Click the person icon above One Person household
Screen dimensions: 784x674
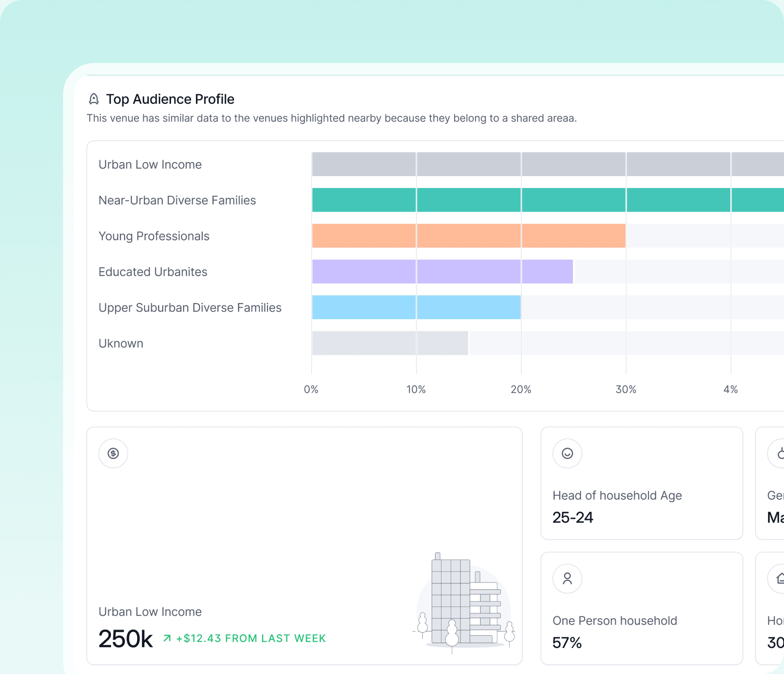[x=567, y=578]
